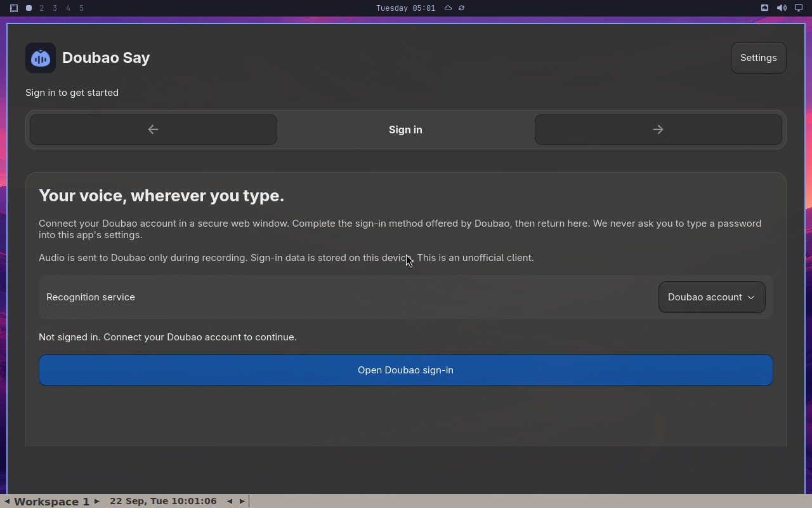Open the Settings button
The image size is (812, 508).
[x=758, y=58]
